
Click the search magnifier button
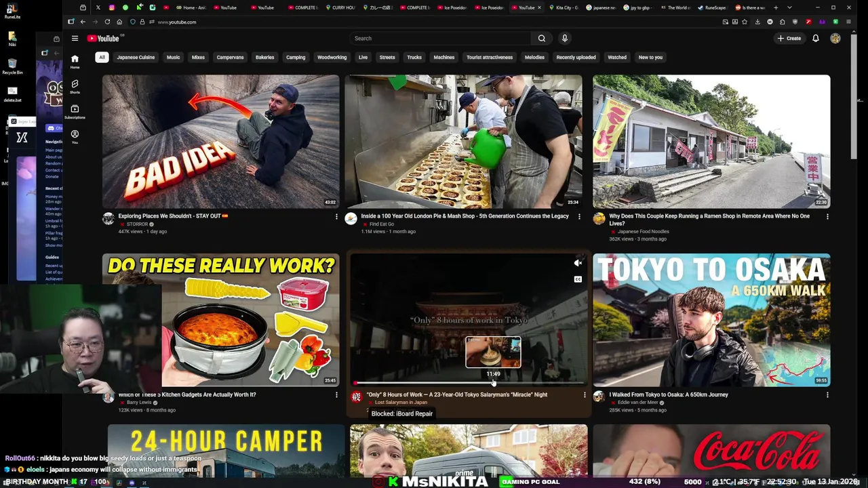click(x=541, y=39)
